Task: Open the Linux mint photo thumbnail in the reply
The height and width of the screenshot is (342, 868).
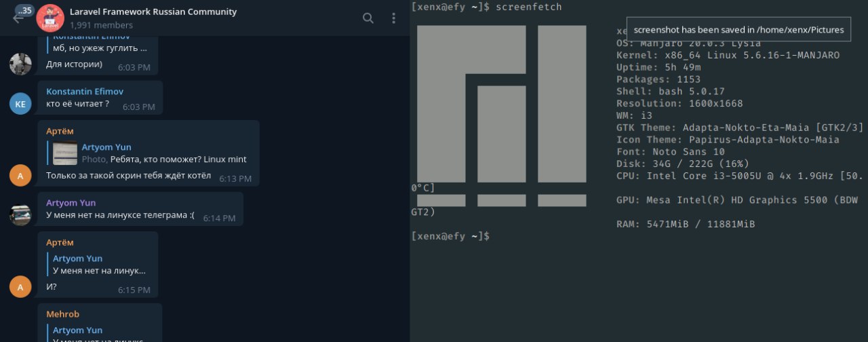Action: click(x=64, y=153)
